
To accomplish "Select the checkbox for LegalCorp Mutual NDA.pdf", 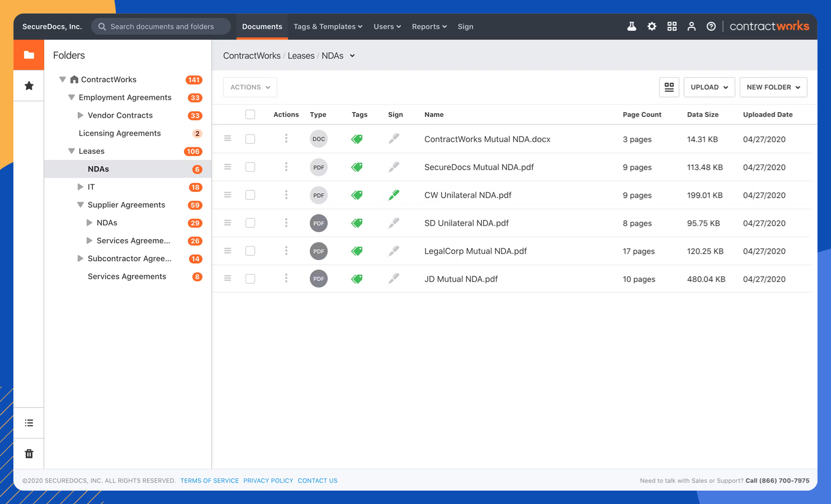I will [250, 250].
